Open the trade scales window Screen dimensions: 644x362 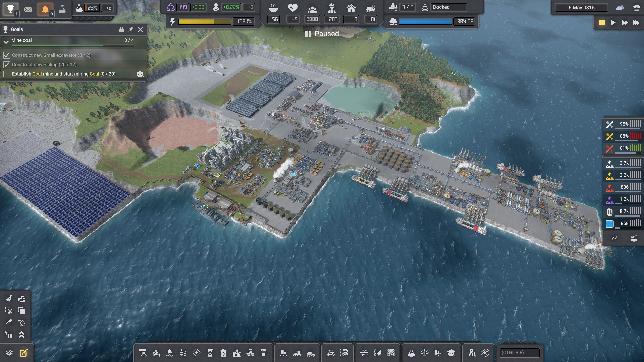(x=425, y=353)
